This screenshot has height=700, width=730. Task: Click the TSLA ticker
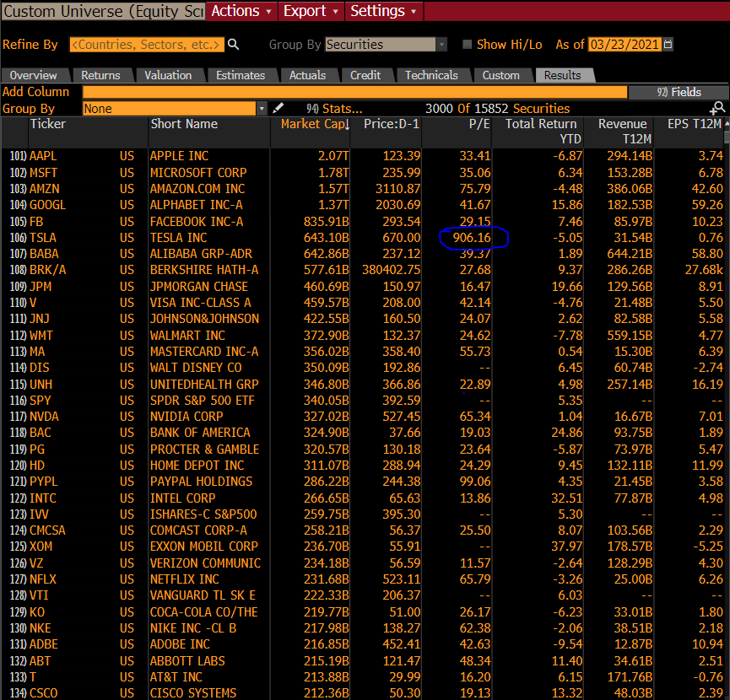43,238
